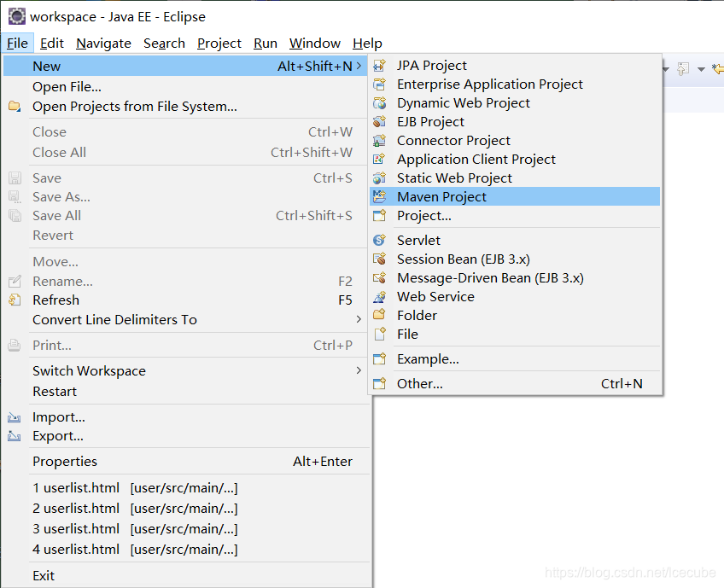
Task: Click the Enterprise Application Project icon
Action: point(380,84)
